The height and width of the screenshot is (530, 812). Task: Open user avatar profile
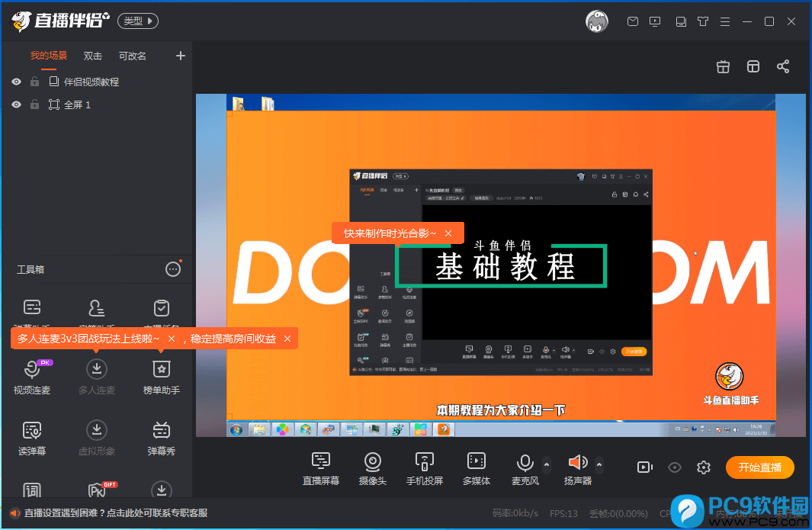point(596,21)
